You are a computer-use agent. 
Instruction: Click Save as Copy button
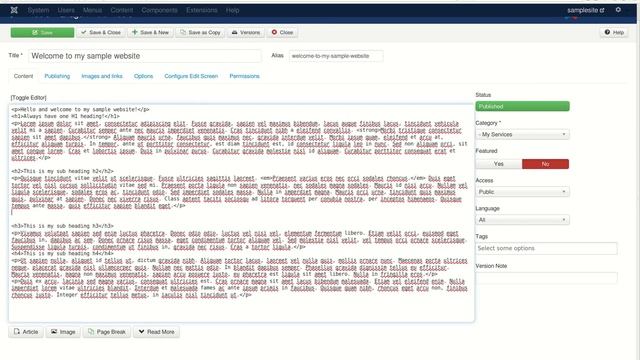click(200, 33)
